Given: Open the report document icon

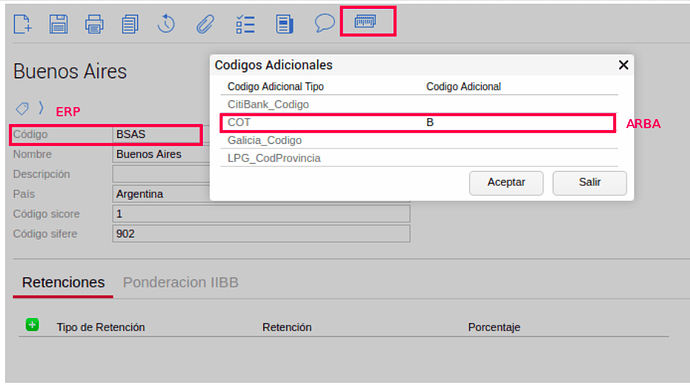Looking at the screenshot, I should coord(284,24).
